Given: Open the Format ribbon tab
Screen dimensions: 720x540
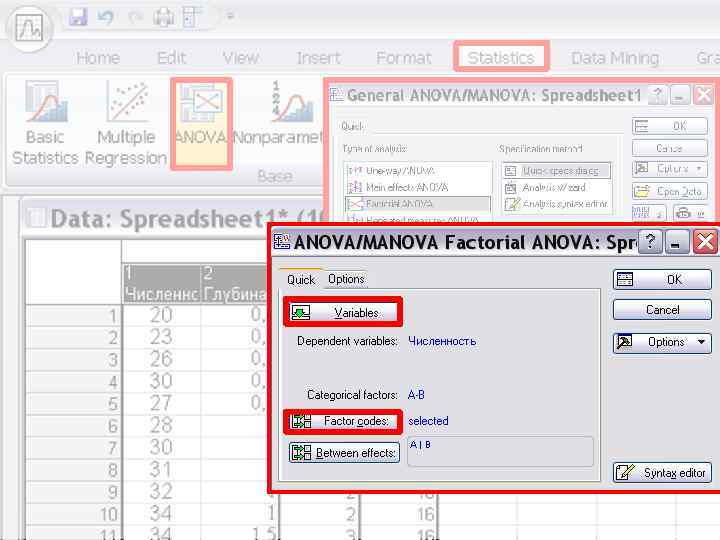Looking at the screenshot, I should (404, 58).
